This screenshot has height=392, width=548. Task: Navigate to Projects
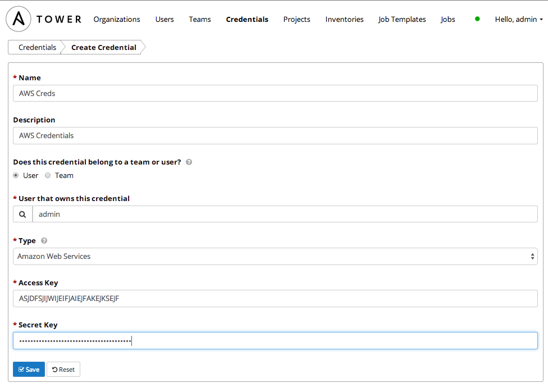pos(296,19)
